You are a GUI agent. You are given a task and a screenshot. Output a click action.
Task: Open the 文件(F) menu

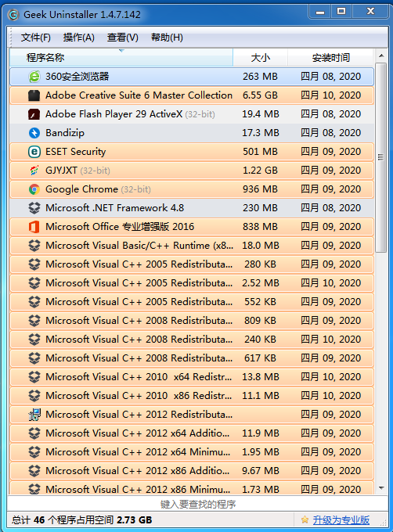[x=36, y=38]
